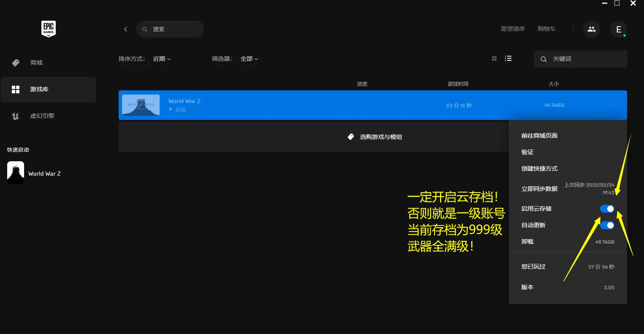Disable the cloud save toggle (启用云存储)
This screenshot has width=644, height=334.
click(x=607, y=209)
